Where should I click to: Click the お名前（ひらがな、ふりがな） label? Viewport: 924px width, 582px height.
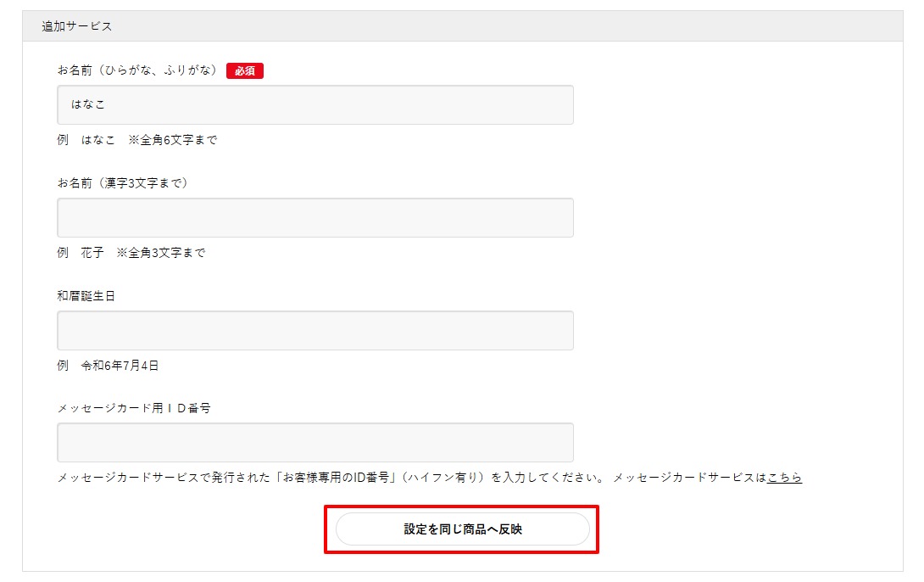(137, 70)
